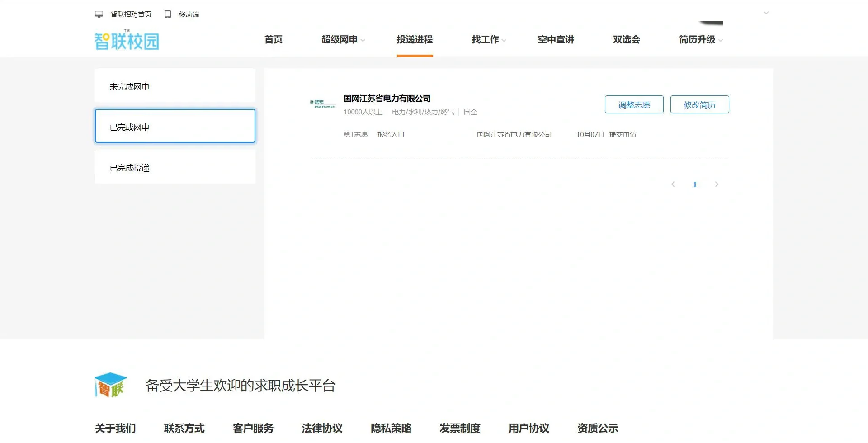Click the 10月07日 提交申请 status text
Image resolution: width=868 pixels, height=443 pixels.
606,135
